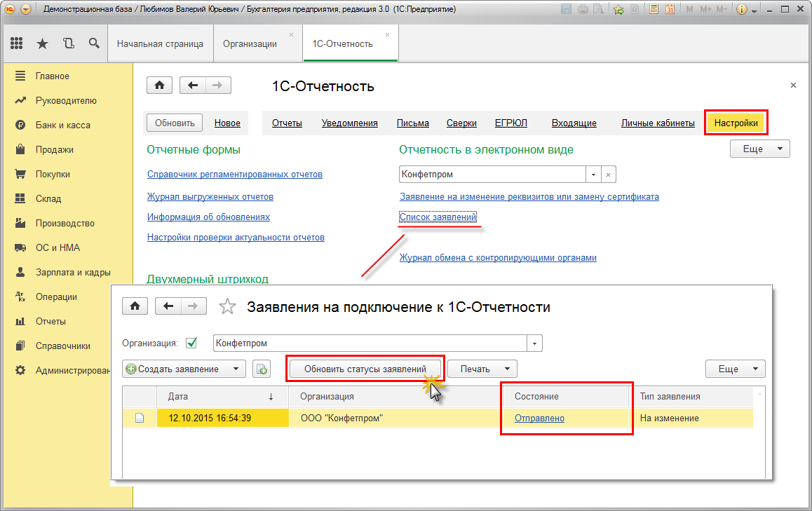The image size is (812, 511).
Task: Open Письма section
Action: (x=413, y=123)
